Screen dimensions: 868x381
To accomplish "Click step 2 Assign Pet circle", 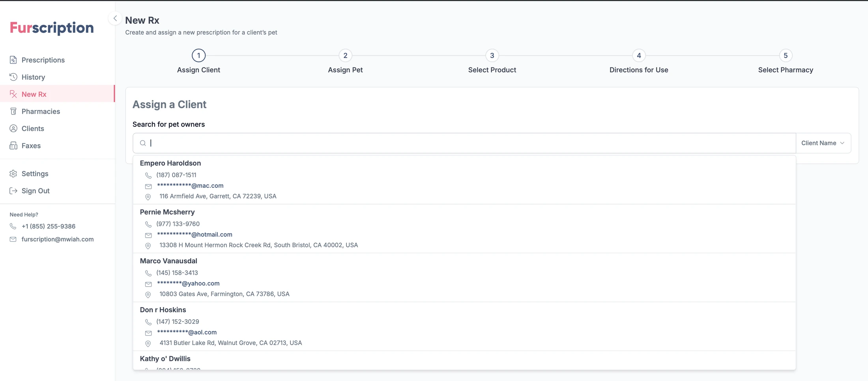I will 345,55.
